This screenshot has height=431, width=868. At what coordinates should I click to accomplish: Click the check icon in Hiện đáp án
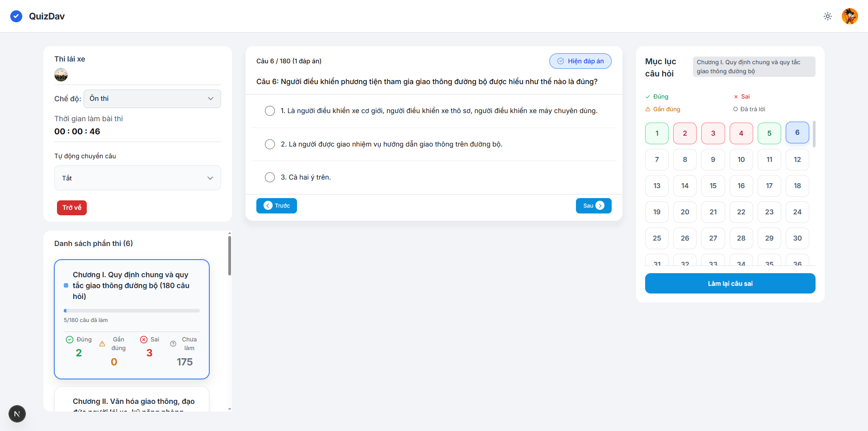[561, 61]
